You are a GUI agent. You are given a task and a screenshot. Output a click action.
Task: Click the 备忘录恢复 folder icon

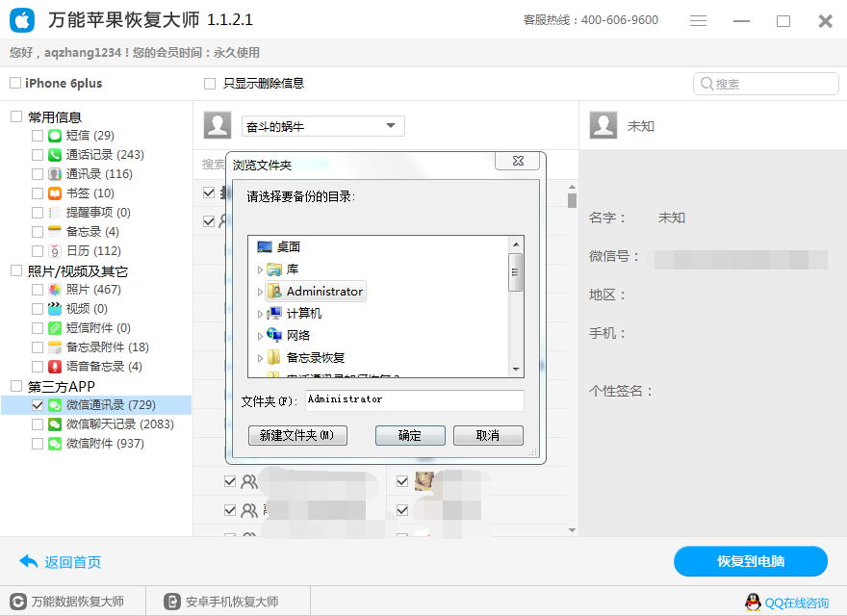274,357
